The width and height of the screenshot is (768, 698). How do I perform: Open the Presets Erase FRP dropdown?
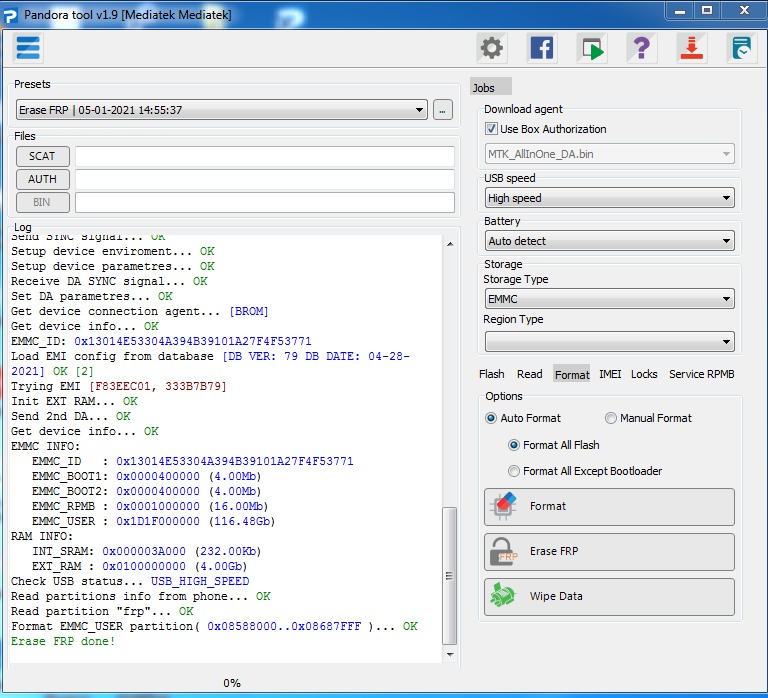[x=221, y=110]
